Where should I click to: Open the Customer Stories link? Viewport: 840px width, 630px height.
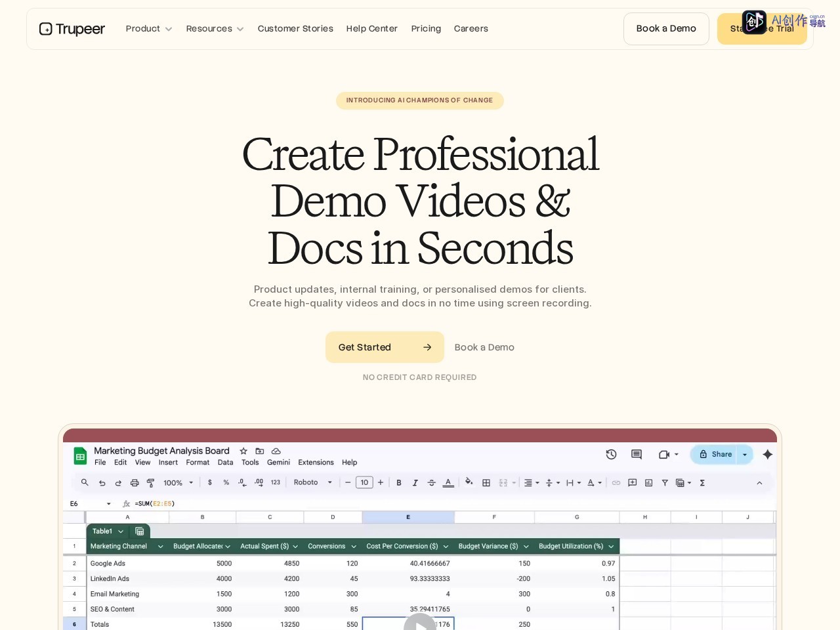295,29
